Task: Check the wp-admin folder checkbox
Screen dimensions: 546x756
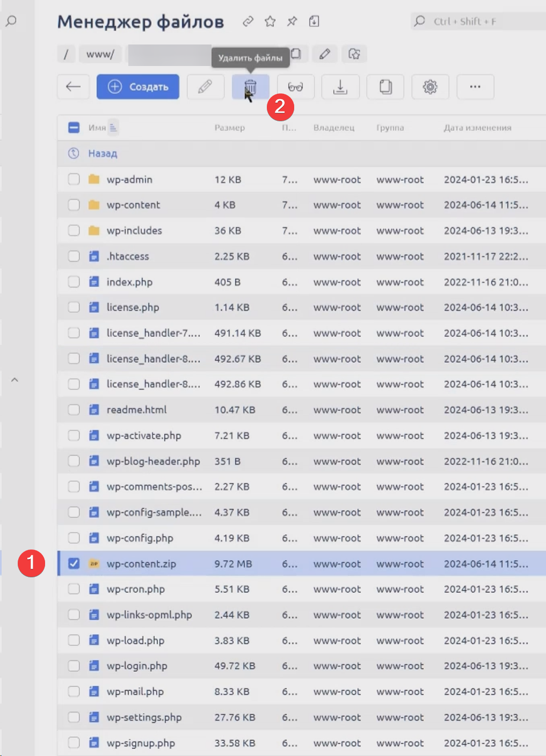Action: [74, 179]
